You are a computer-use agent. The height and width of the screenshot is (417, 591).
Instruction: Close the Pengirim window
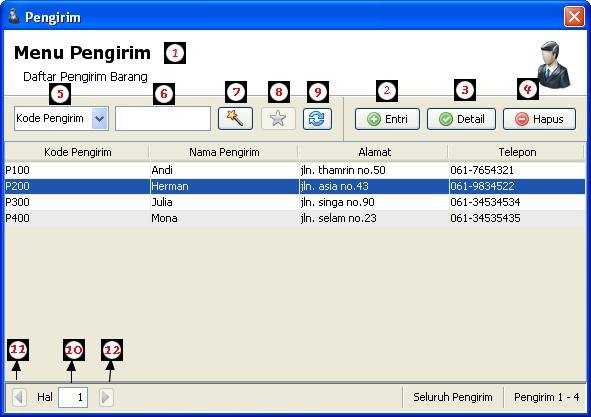(574, 17)
